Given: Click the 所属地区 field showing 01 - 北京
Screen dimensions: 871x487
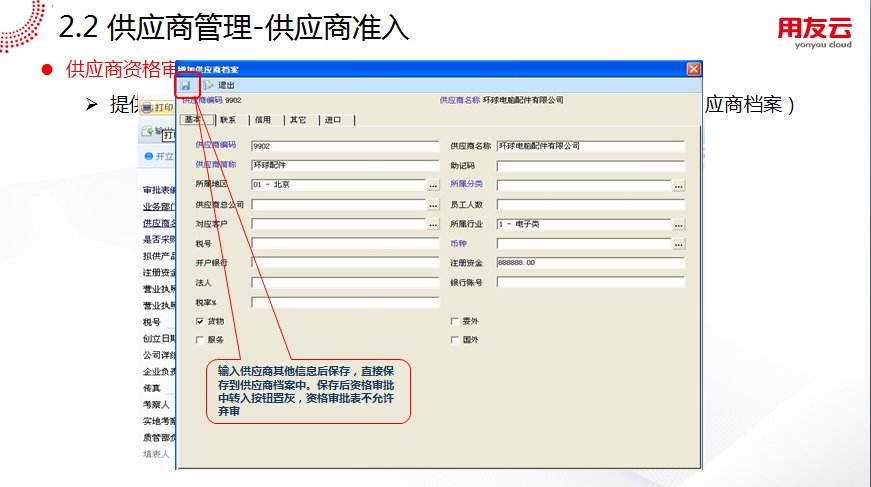Looking at the screenshot, I should [338, 184].
